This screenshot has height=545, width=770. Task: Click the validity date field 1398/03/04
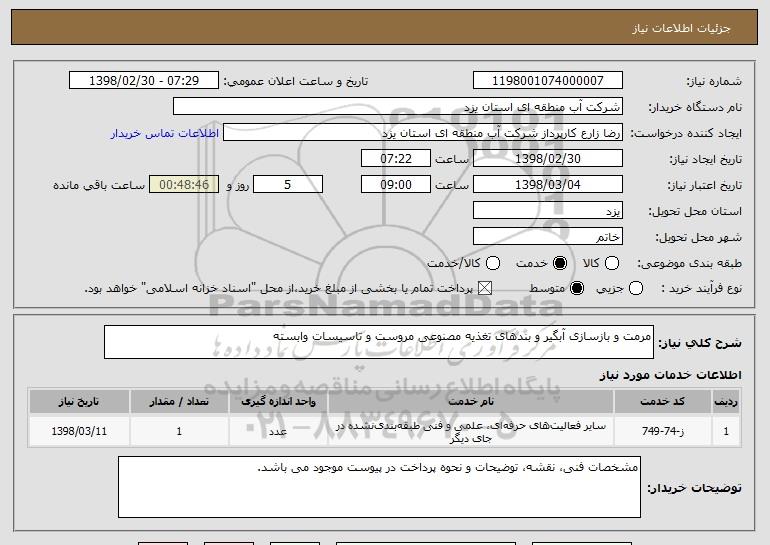[548, 185]
